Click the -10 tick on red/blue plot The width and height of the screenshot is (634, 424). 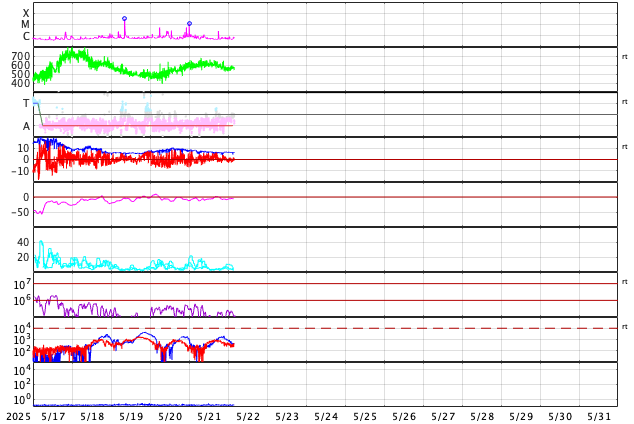coord(20,171)
